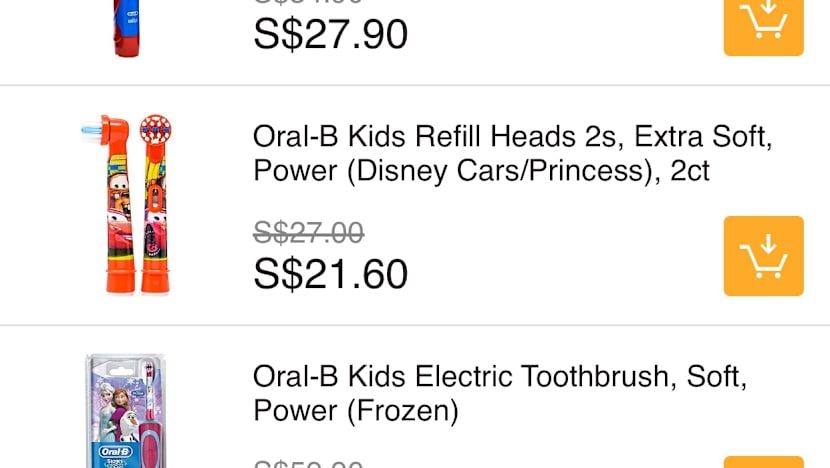830x468 pixels.
Task: Click the "Power (Disney Cars/Princess), 2ct" text line
Action: (481, 171)
